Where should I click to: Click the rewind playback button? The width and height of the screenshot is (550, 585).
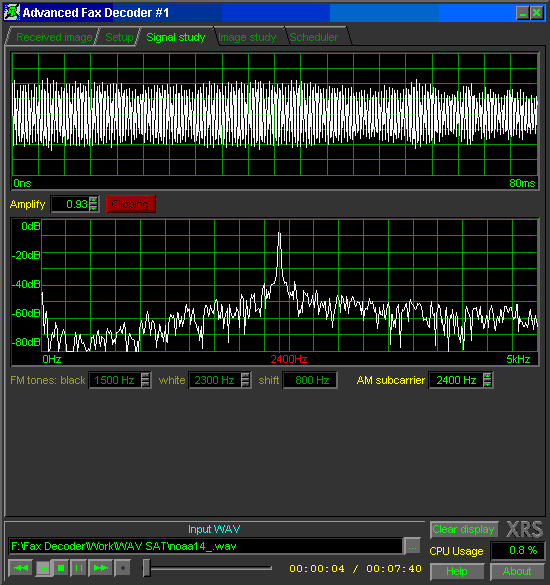pyautogui.click(x=20, y=568)
